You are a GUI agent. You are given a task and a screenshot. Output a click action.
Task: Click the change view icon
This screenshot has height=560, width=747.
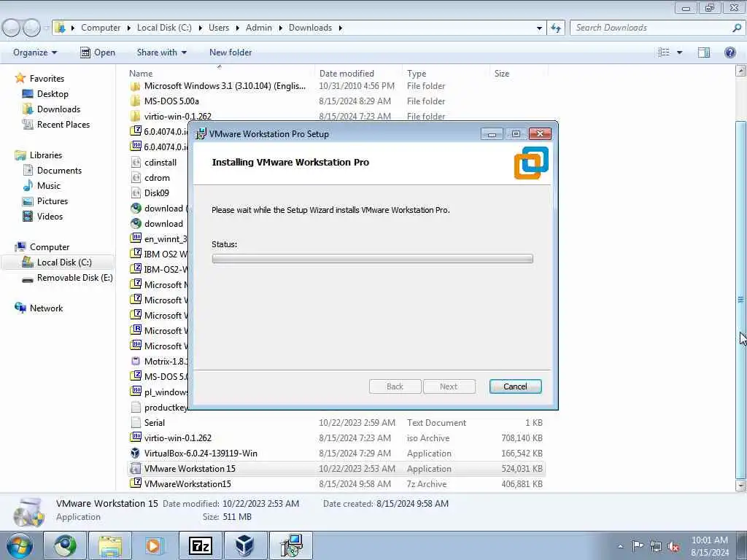(664, 52)
